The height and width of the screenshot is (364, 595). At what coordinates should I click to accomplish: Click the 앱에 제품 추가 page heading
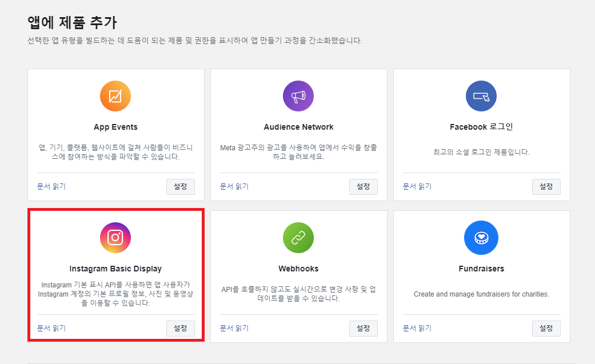(72, 23)
